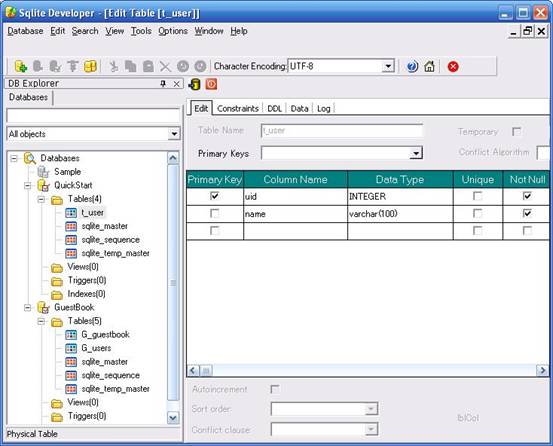Click the grayed filter toolbar icon
The width and height of the screenshot is (553, 446).
click(x=73, y=66)
